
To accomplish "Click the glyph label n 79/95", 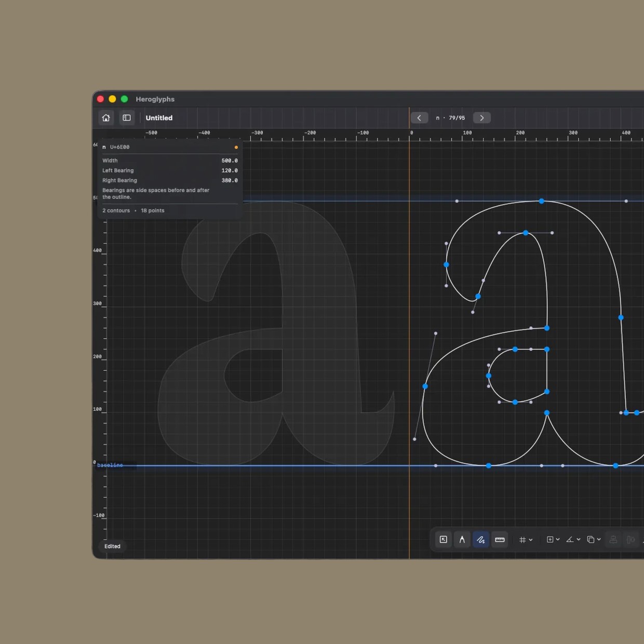I will [x=450, y=117].
